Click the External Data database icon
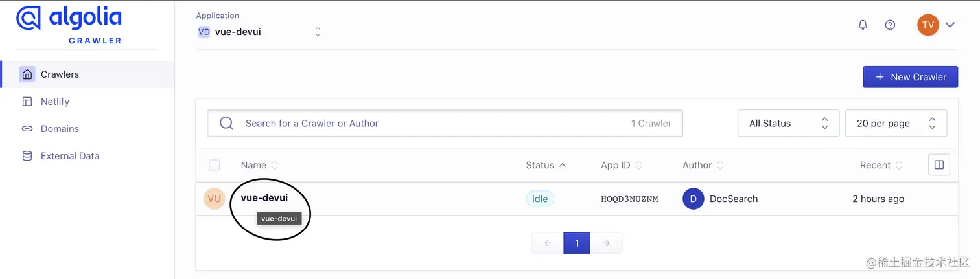This screenshot has width=980, height=279. [x=27, y=156]
